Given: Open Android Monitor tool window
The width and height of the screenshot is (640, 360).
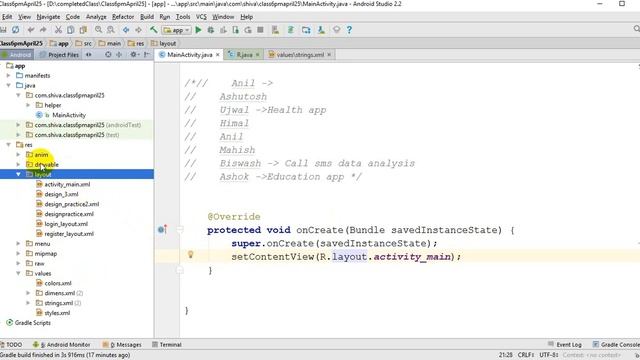Looking at the screenshot, I should click(62, 344).
